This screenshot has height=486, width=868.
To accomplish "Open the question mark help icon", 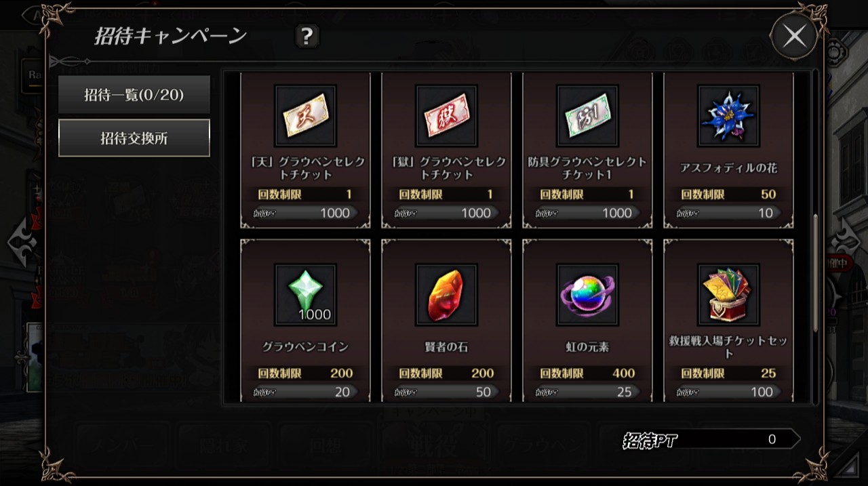I will tap(307, 36).
